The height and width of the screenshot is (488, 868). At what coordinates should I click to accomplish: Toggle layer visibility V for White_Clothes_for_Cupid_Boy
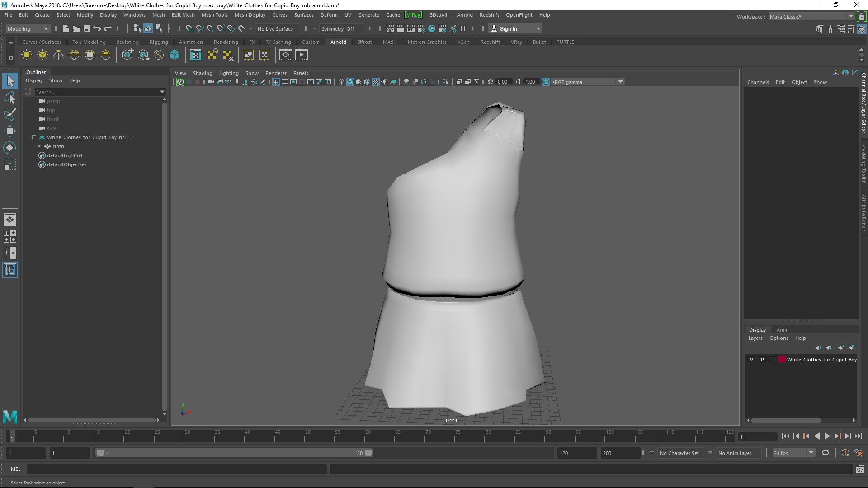[752, 360]
